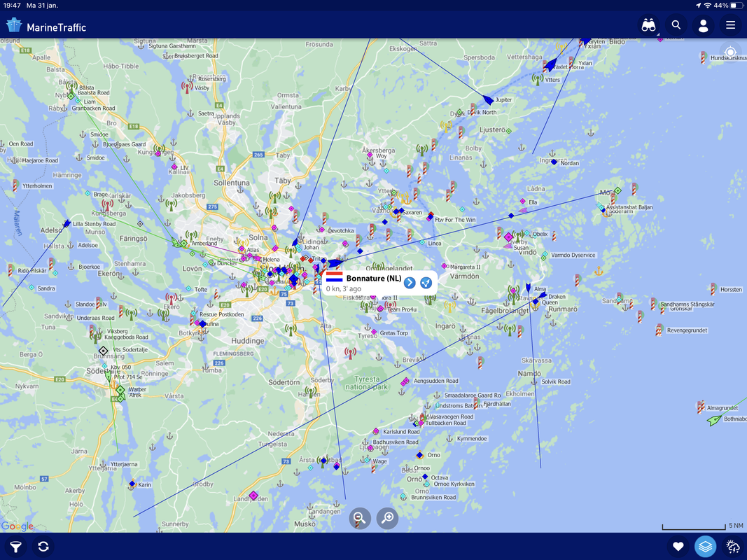The height and width of the screenshot is (560, 747).
Task: Refresh the map with circular arrows
Action: (43, 547)
